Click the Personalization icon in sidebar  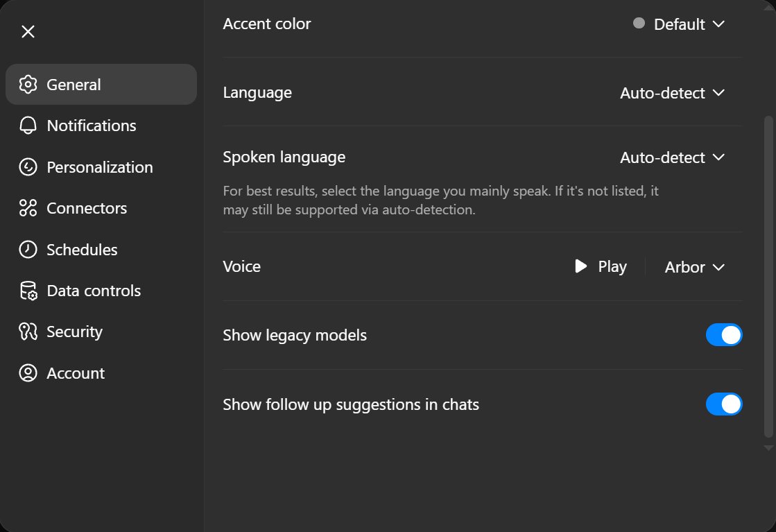(x=28, y=166)
